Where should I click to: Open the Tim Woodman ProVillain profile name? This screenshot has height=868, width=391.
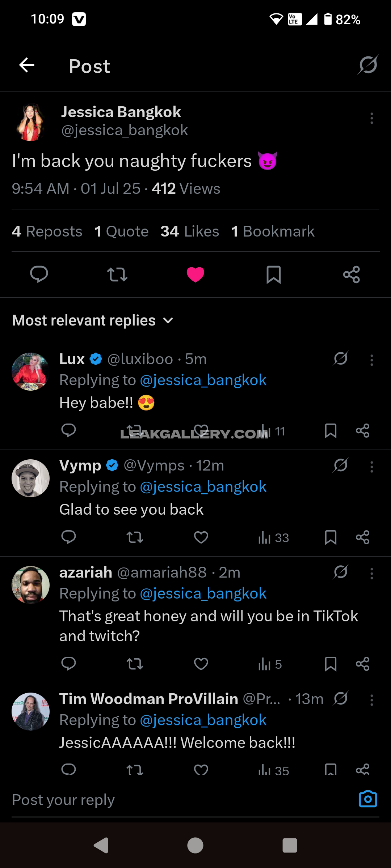click(148, 699)
